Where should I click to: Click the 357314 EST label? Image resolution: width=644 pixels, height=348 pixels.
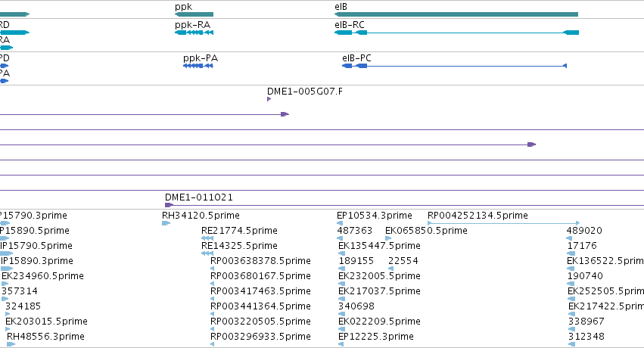[20, 291]
